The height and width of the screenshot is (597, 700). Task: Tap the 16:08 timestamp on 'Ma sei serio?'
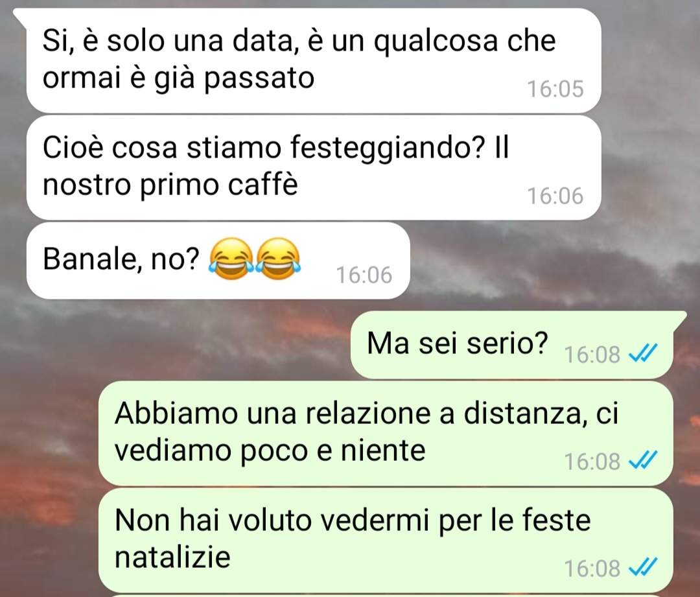pos(592,355)
